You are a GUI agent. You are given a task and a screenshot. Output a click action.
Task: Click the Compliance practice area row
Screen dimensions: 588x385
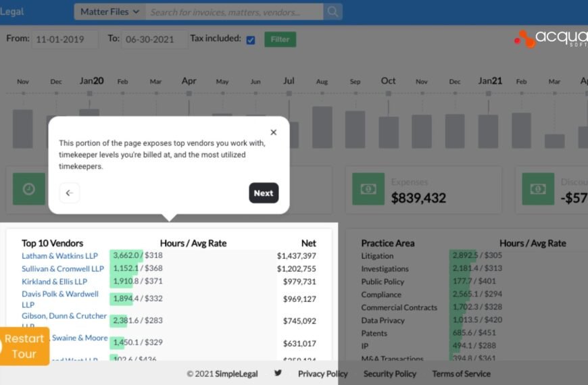[x=381, y=294]
